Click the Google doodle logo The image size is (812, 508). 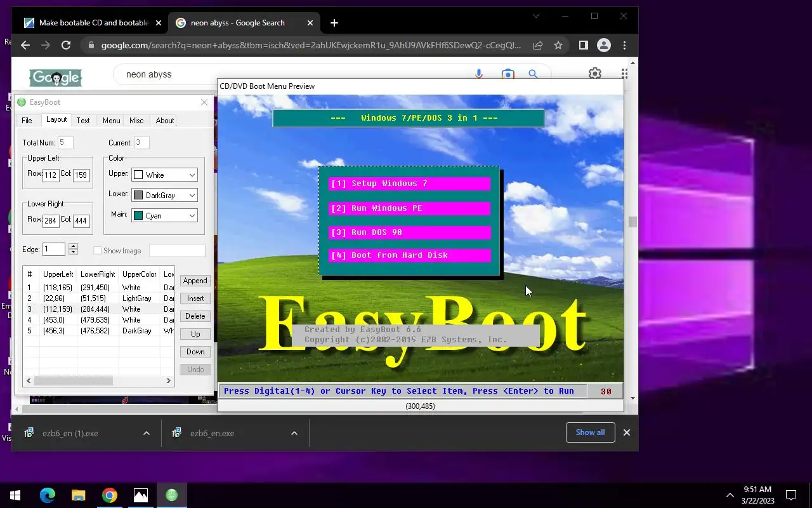(x=56, y=77)
